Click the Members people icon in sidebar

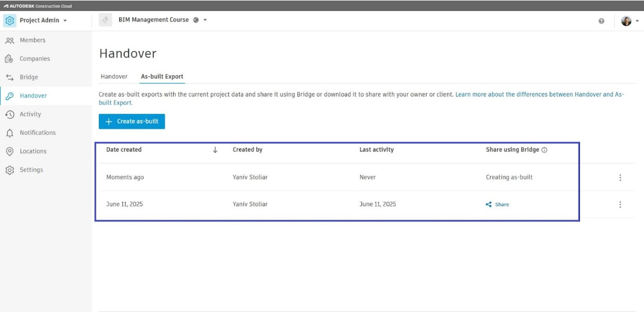point(9,40)
